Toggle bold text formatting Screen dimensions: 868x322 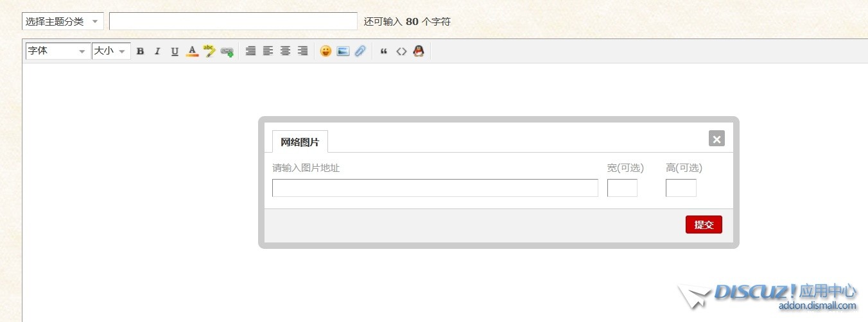[140, 51]
